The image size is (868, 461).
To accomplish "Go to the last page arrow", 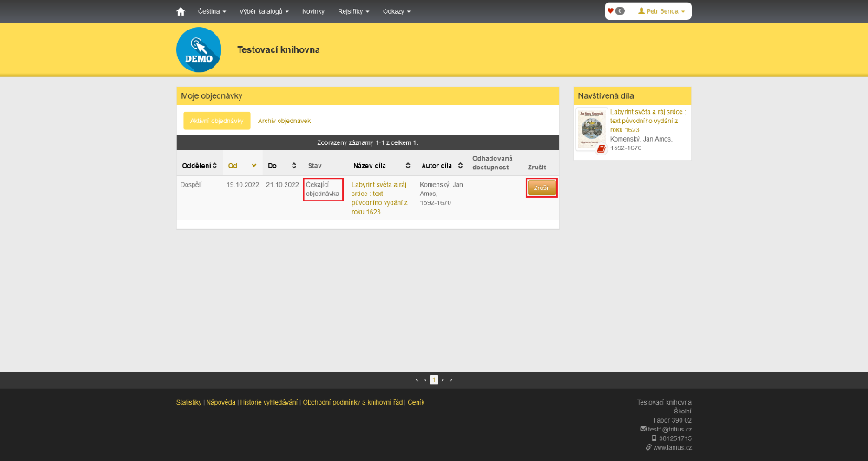I will click(450, 379).
